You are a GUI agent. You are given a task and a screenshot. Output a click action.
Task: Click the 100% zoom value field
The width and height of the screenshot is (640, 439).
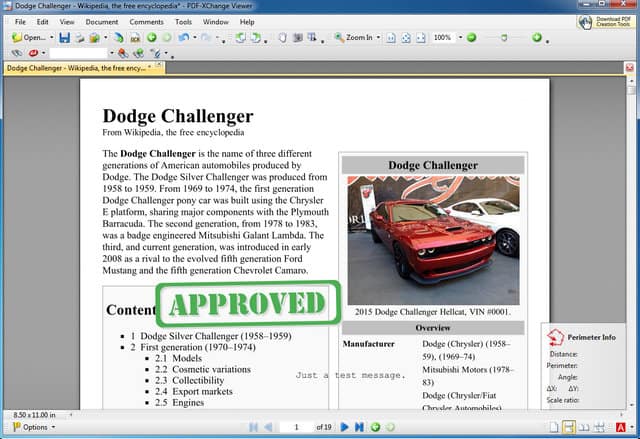click(x=443, y=38)
